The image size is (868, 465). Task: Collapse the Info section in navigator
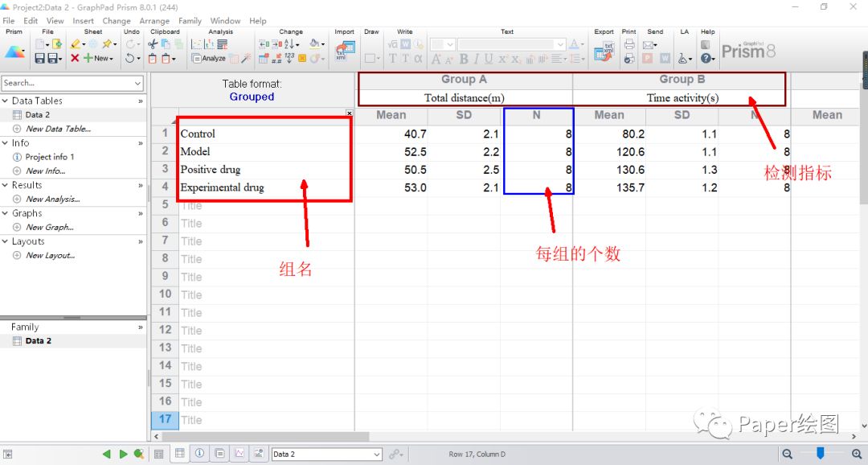coord(5,143)
